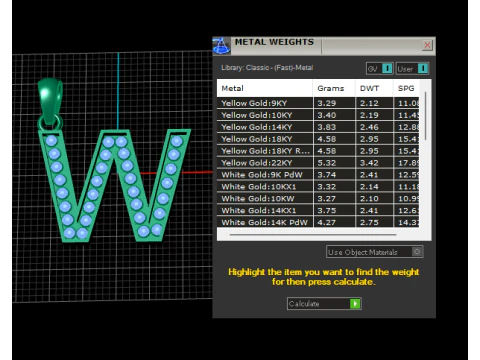This screenshot has height=360, width=480.
Task: Click the 2.75 DWT value
Action: tap(369, 222)
